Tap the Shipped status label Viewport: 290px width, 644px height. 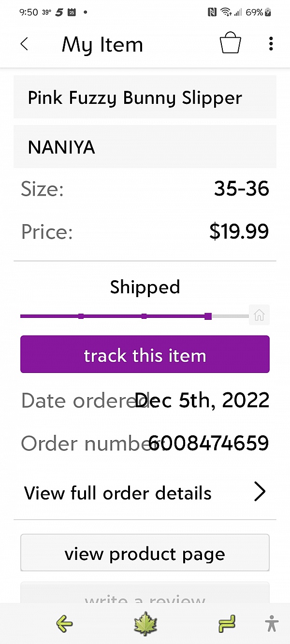145,287
